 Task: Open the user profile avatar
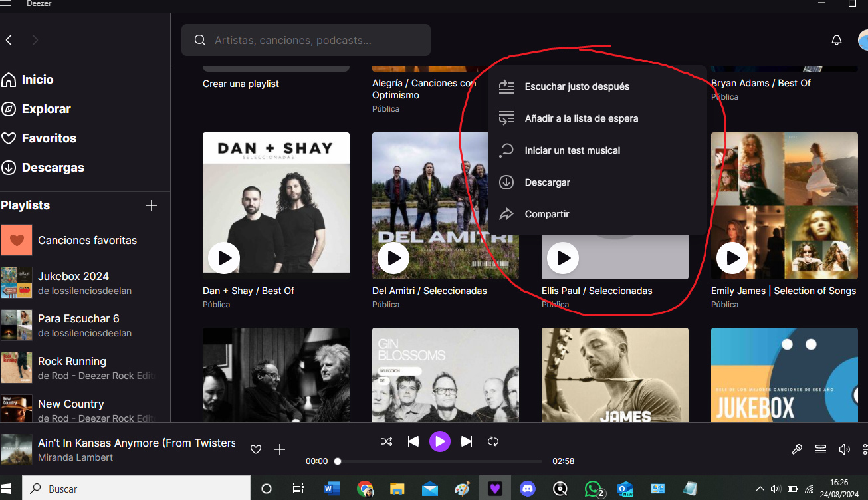pyautogui.click(x=863, y=40)
